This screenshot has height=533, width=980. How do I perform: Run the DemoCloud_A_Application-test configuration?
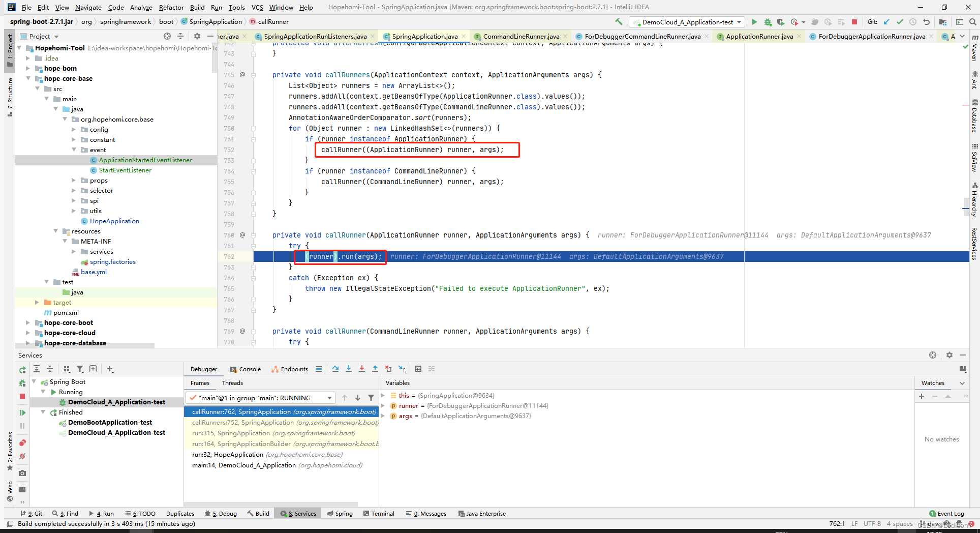click(754, 22)
